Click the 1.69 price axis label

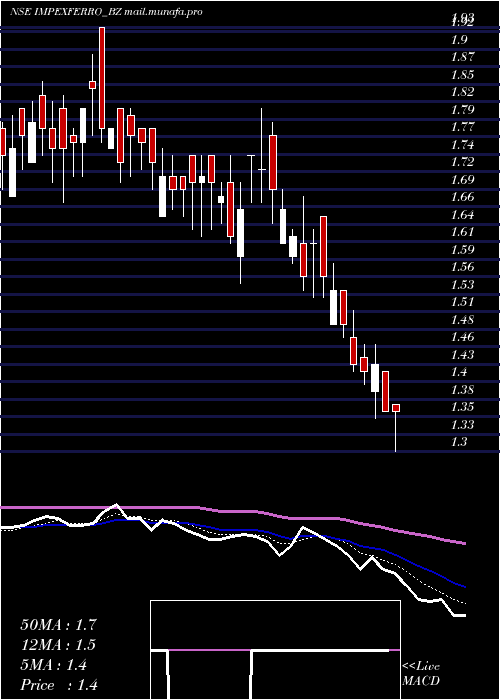click(462, 179)
